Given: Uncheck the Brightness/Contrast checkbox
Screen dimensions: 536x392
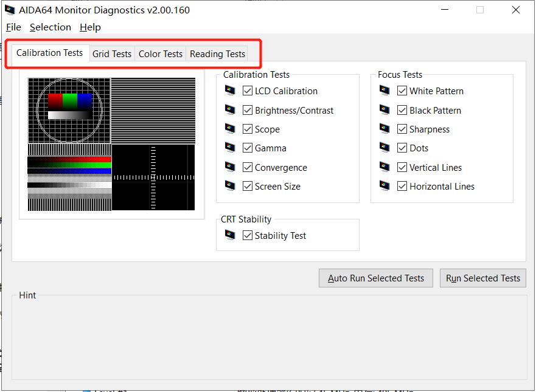Looking at the screenshot, I should coord(248,110).
